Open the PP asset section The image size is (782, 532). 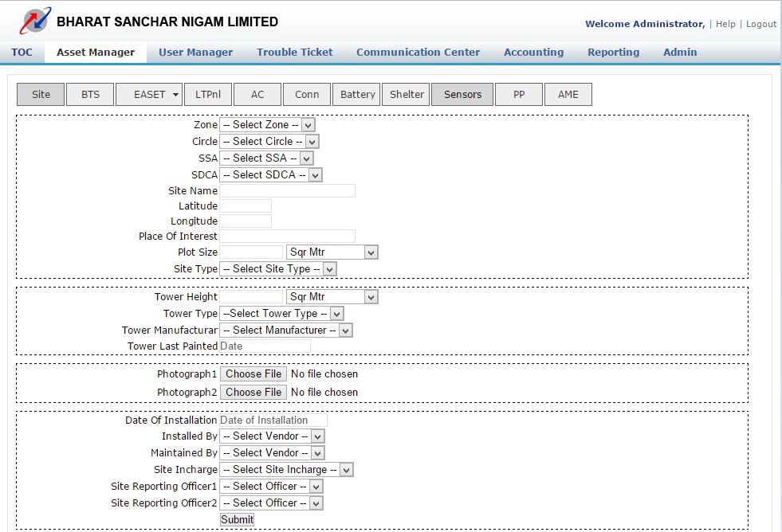point(519,94)
